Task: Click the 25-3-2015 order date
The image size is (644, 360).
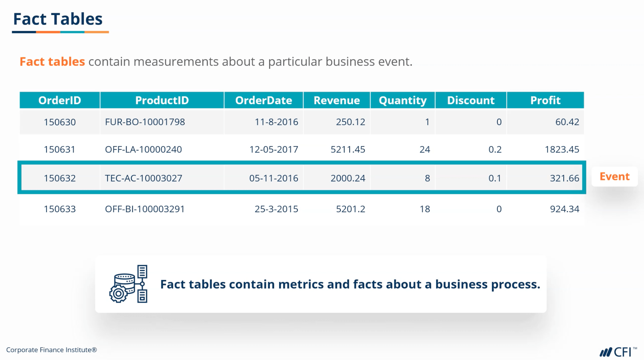Action: 276,209
